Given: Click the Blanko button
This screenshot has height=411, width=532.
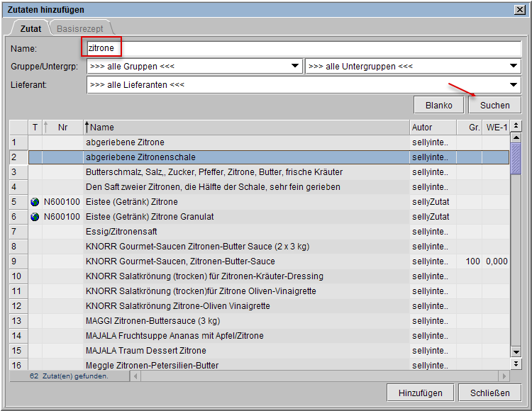Looking at the screenshot, I should [x=439, y=105].
